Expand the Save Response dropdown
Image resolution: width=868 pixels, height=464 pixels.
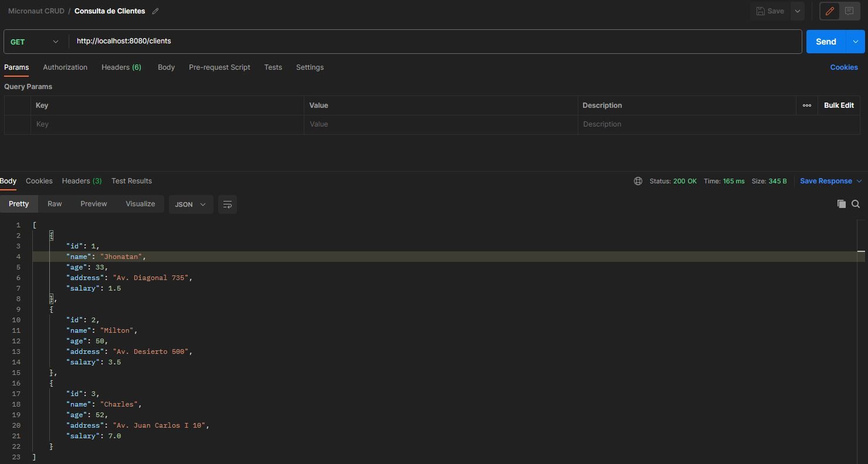click(859, 181)
